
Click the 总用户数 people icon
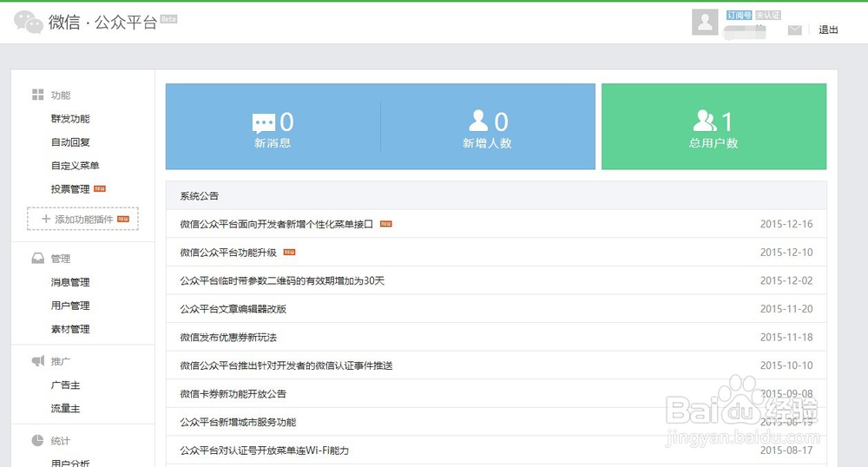coord(705,120)
